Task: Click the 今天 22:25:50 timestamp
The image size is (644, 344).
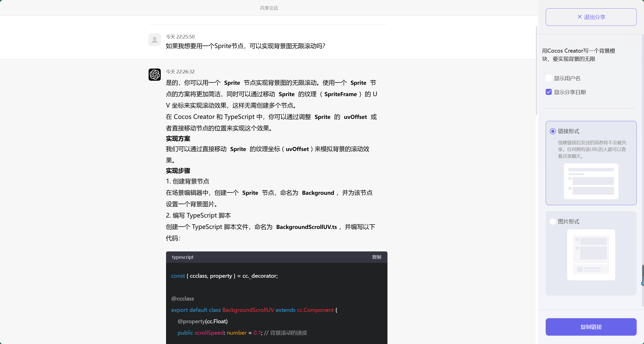Action: click(x=180, y=37)
